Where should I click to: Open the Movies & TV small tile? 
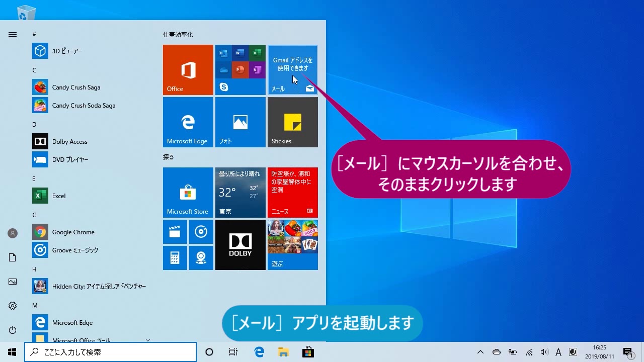tap(175, 232)
